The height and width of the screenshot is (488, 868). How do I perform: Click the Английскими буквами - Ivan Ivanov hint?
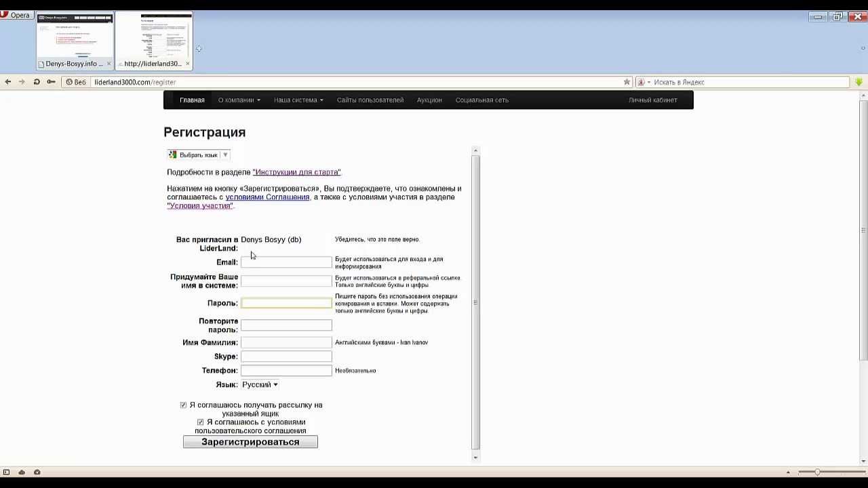382,342
